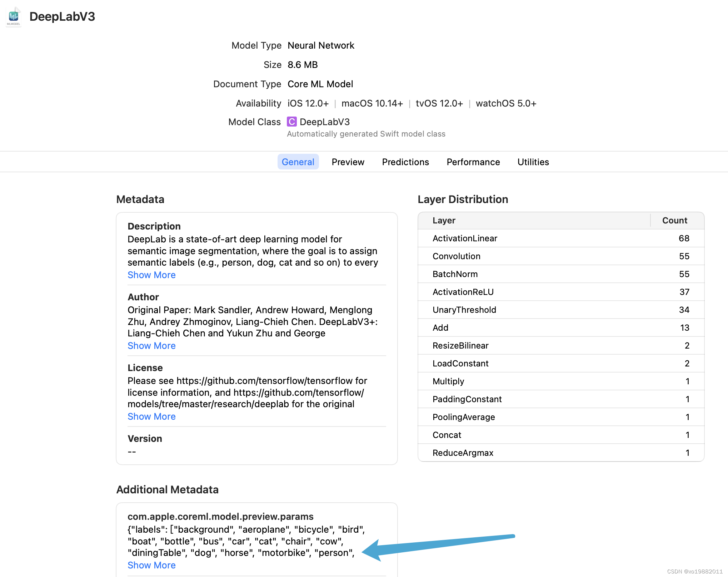This screenshot has width=728, height=577.
Task: Open DeepLabV3 model class link
Action: point(325,122)
